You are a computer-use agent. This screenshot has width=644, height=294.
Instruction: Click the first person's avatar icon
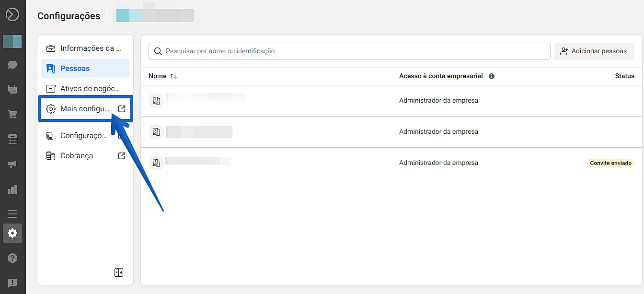156,101
